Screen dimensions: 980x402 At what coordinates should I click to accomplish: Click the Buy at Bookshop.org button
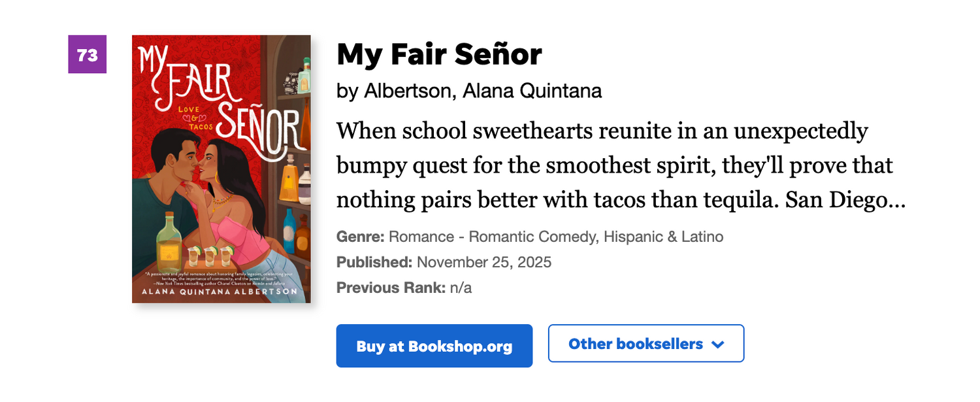[434, 346]
